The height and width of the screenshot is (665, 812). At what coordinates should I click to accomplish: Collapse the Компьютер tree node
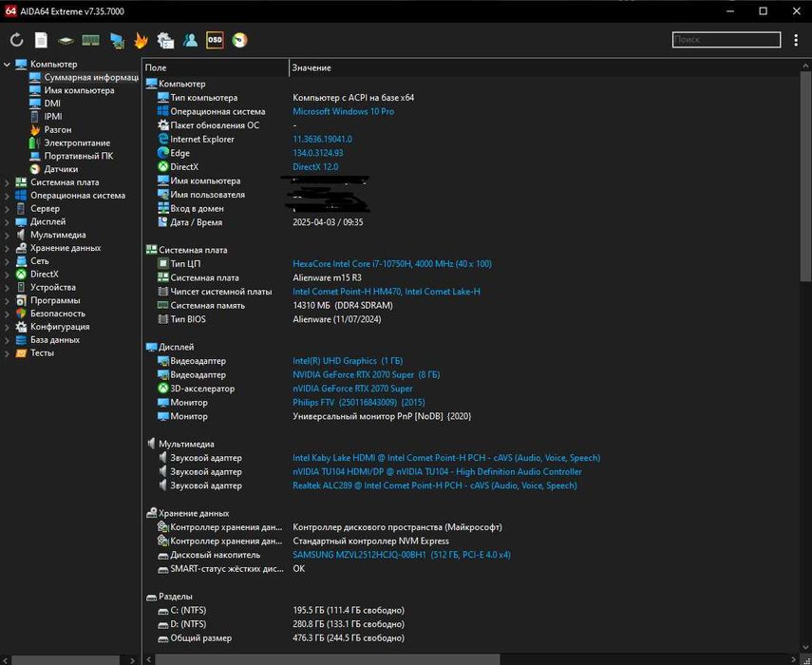(8, 65)
